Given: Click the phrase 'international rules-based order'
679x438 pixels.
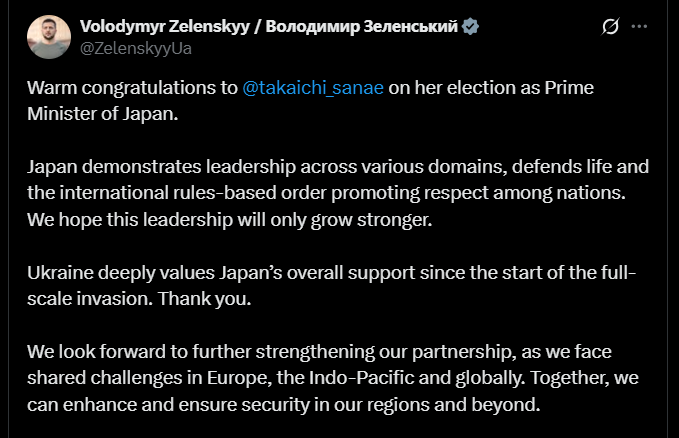Looking at the screenshot, I should point(180,191).
